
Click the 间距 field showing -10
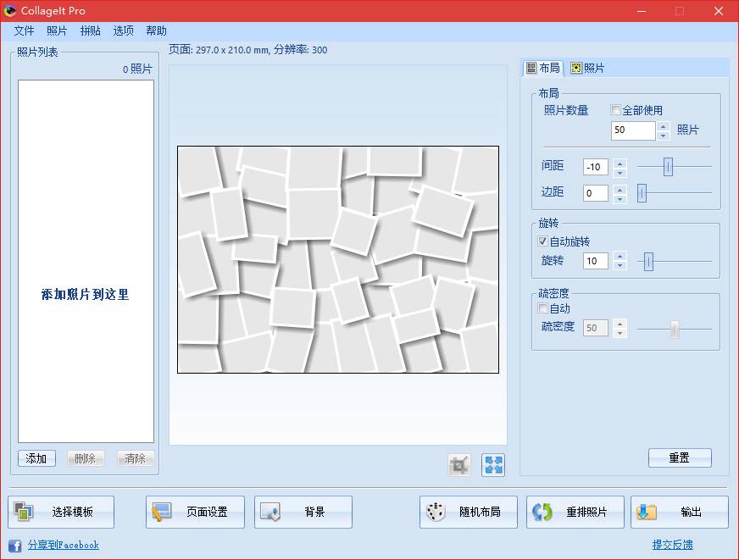(x=595, y=167)
